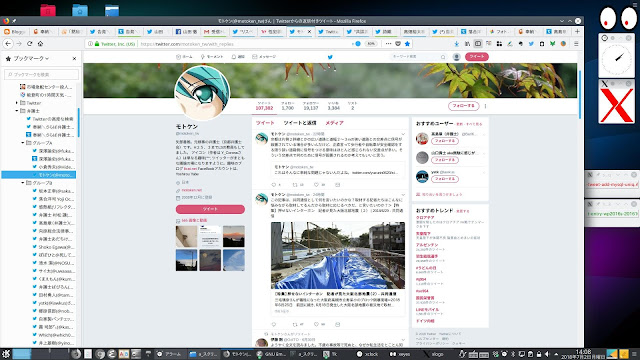Select the highlighted モトケン bookmark
640x360 pixels.
(x=39, y=175)
